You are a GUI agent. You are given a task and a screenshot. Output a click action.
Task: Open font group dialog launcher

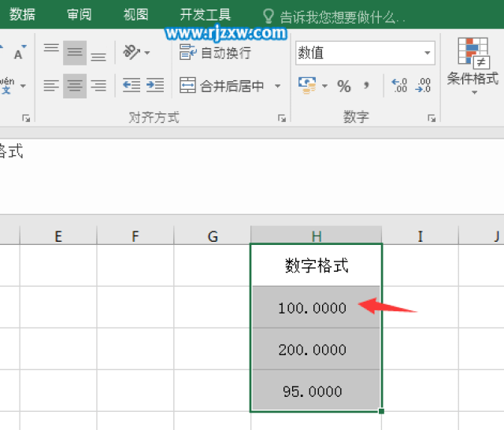26,118
